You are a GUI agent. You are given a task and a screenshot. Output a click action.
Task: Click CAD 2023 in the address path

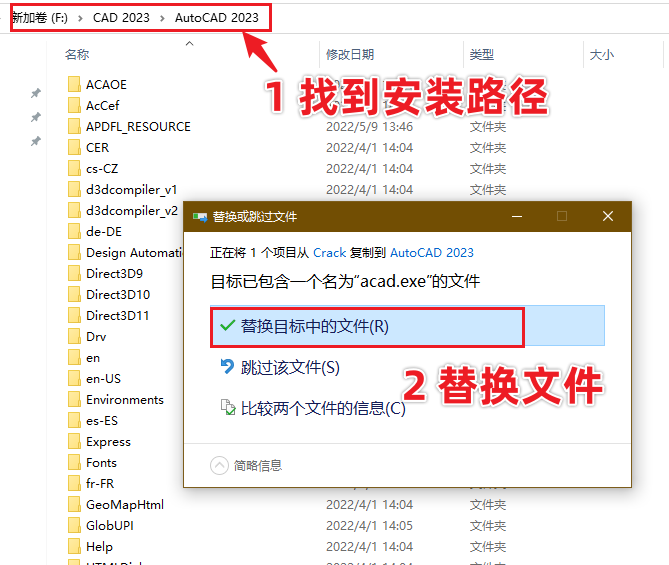click(x=121, y=17)
